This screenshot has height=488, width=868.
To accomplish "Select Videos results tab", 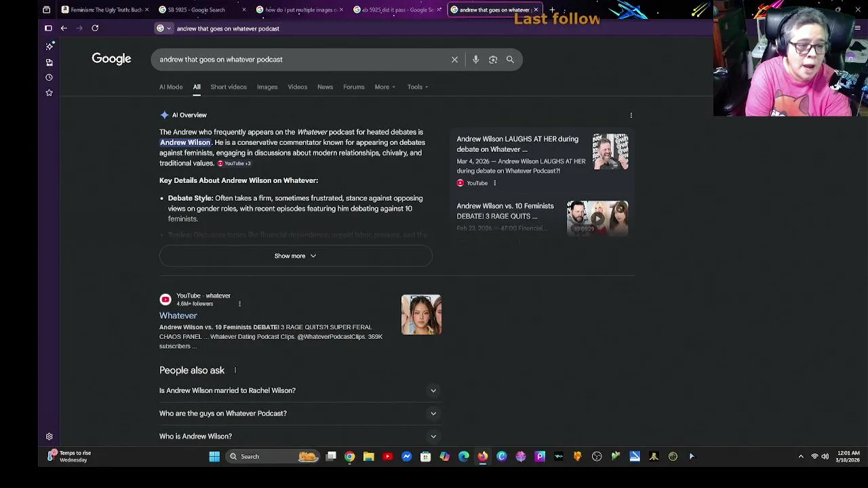I will pyautogui.click(x=297, y=87).
